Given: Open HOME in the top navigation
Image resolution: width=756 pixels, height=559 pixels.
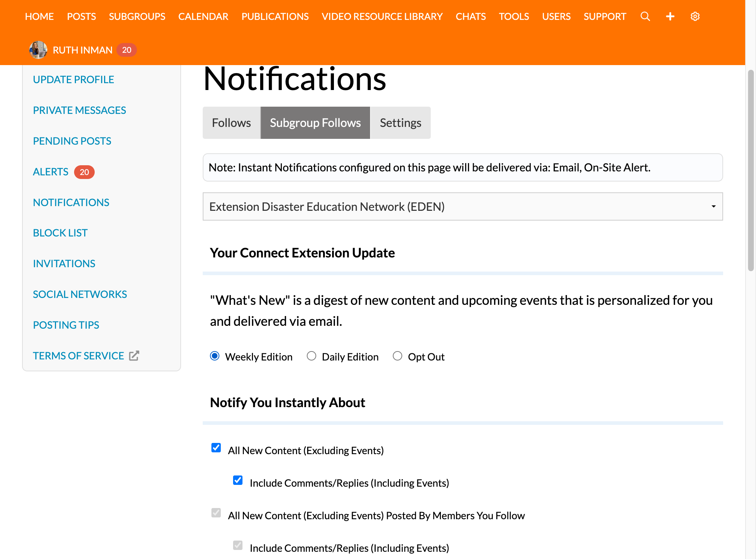Looking at the screenshot, I should click(x=39, y=17).
